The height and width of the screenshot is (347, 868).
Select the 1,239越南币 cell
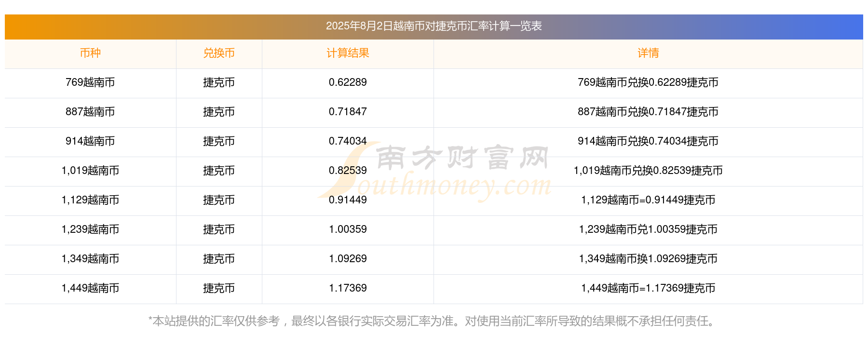click(x=90, y=229)
